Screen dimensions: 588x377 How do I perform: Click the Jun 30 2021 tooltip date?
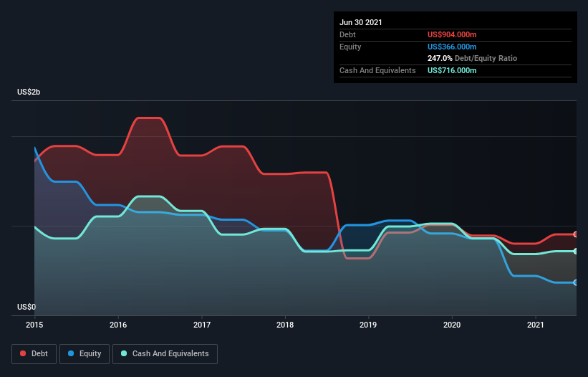coord(361,22)
